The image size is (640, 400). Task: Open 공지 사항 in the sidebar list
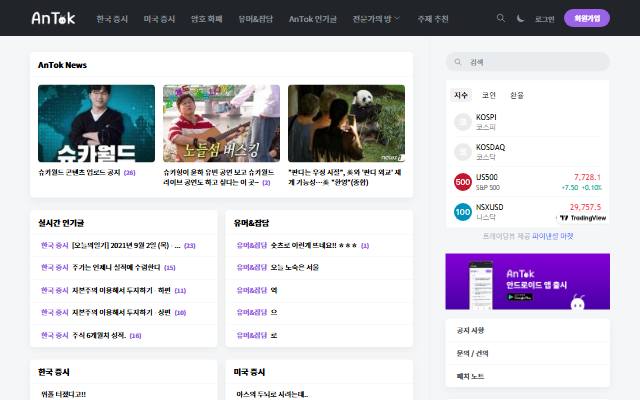pyautogui.click(x=528, y=330)
